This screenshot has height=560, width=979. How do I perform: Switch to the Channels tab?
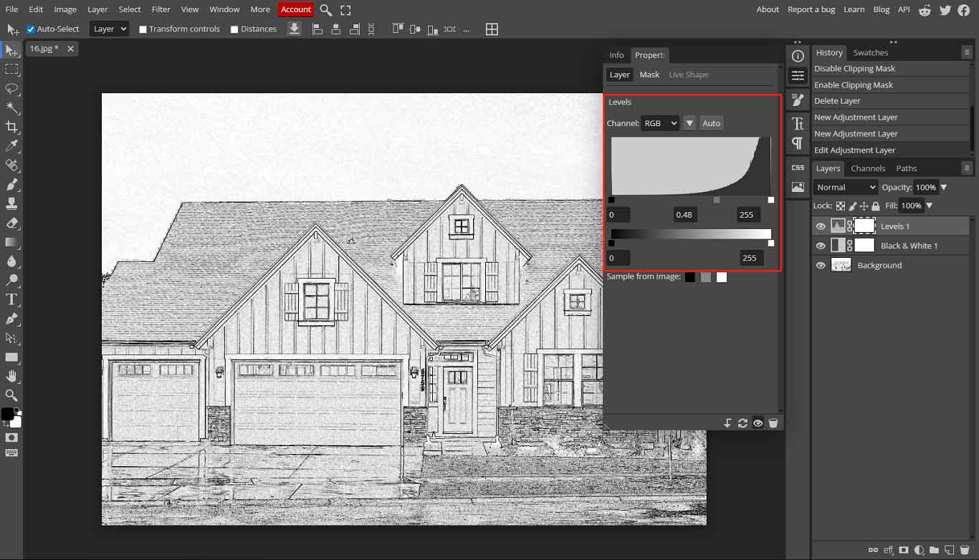click(x=868, y=168)
